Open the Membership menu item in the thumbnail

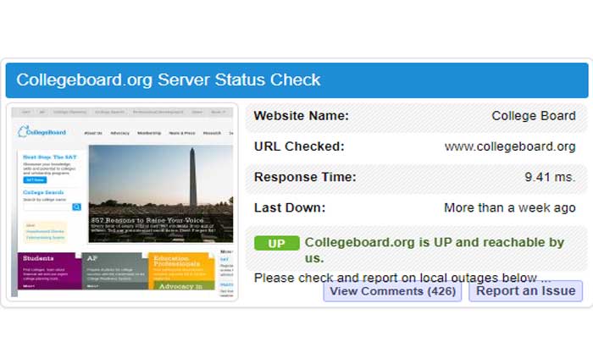pos(149,133)
